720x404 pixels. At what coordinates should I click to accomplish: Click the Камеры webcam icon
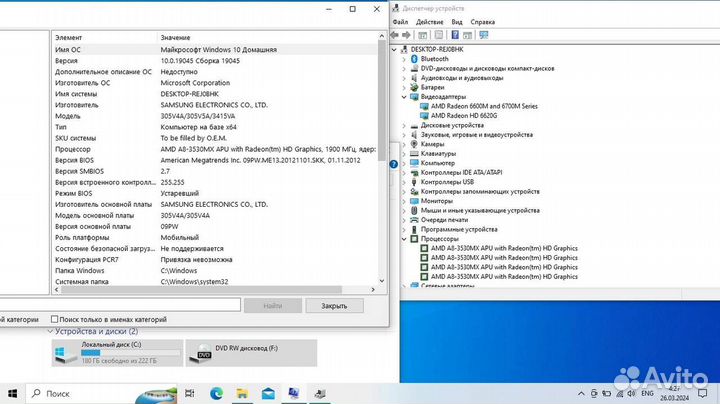point(414,144)
